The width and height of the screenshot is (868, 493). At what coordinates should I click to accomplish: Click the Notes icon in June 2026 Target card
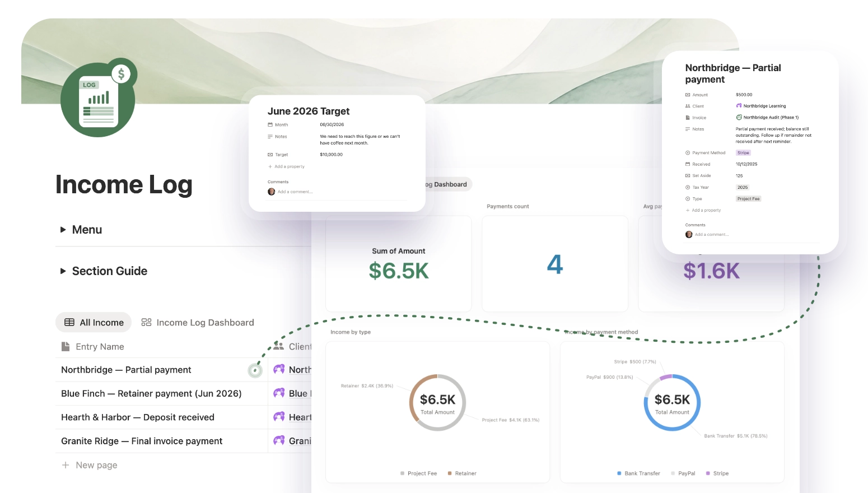click(x=270, y=137)
